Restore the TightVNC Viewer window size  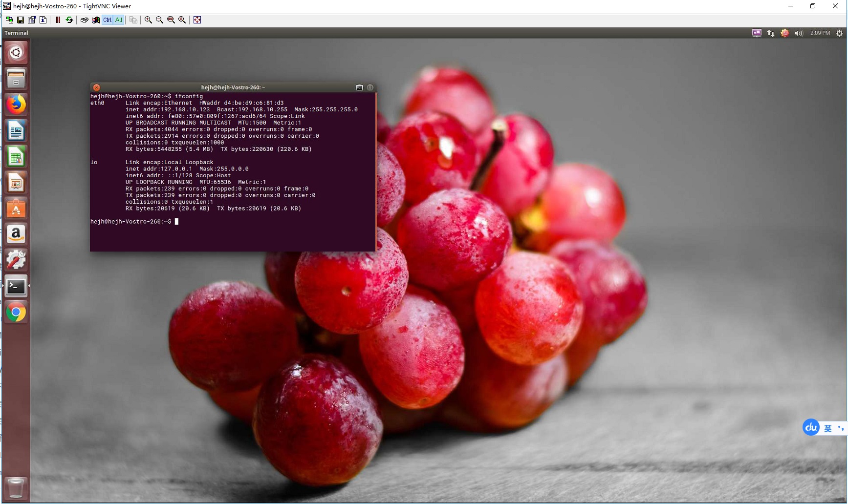[813, 6]
